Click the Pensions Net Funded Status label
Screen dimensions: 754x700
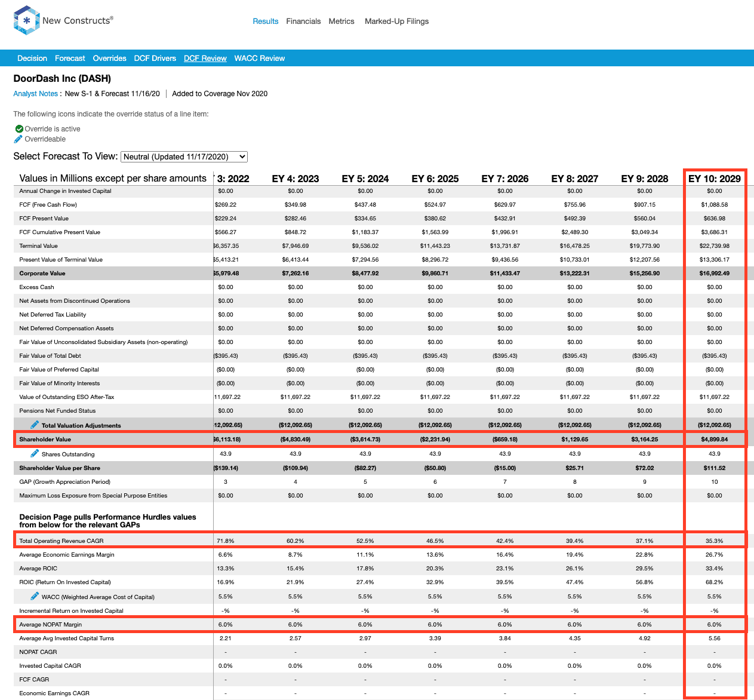[57, 411]
